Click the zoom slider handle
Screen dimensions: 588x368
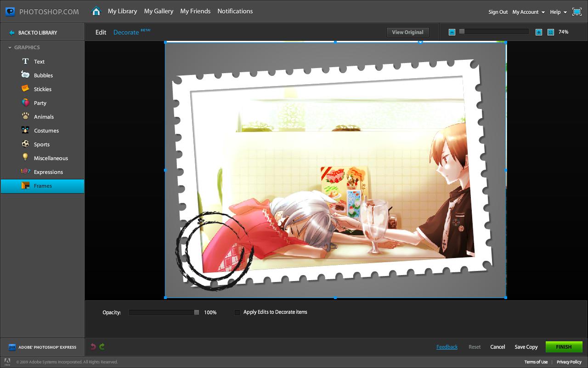click(x=462, y=31)
